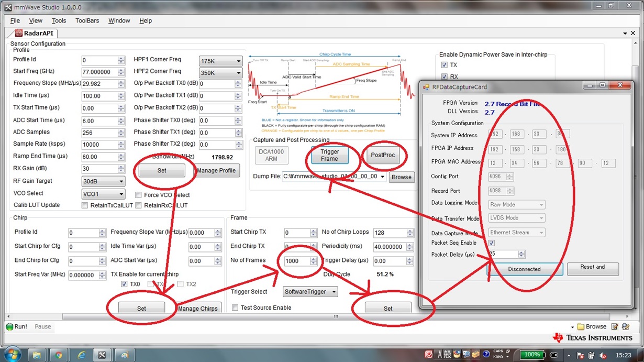Click Packet Delay stepper arrows

521,254
